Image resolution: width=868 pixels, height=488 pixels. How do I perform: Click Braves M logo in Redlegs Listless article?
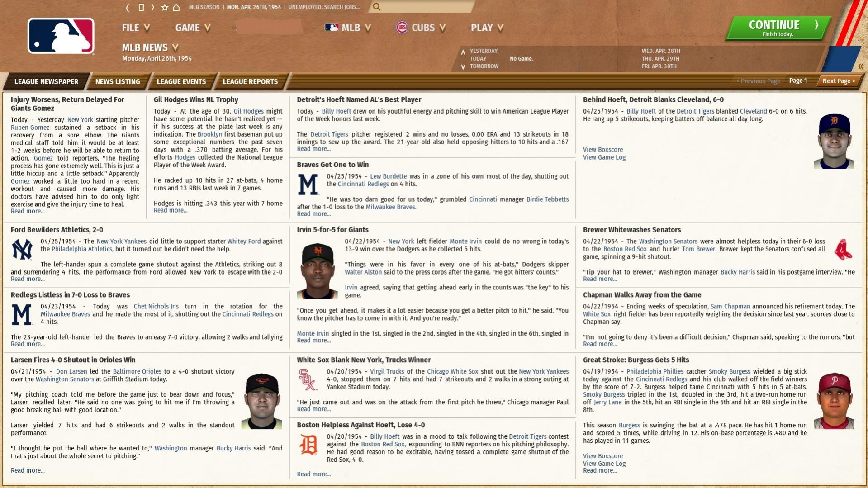(22, 314)
